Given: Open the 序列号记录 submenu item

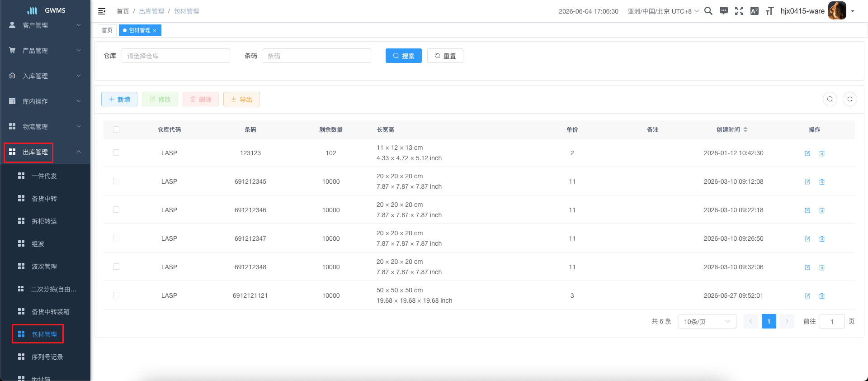Looking at the screenshot, I should click(x=45, y=357).
